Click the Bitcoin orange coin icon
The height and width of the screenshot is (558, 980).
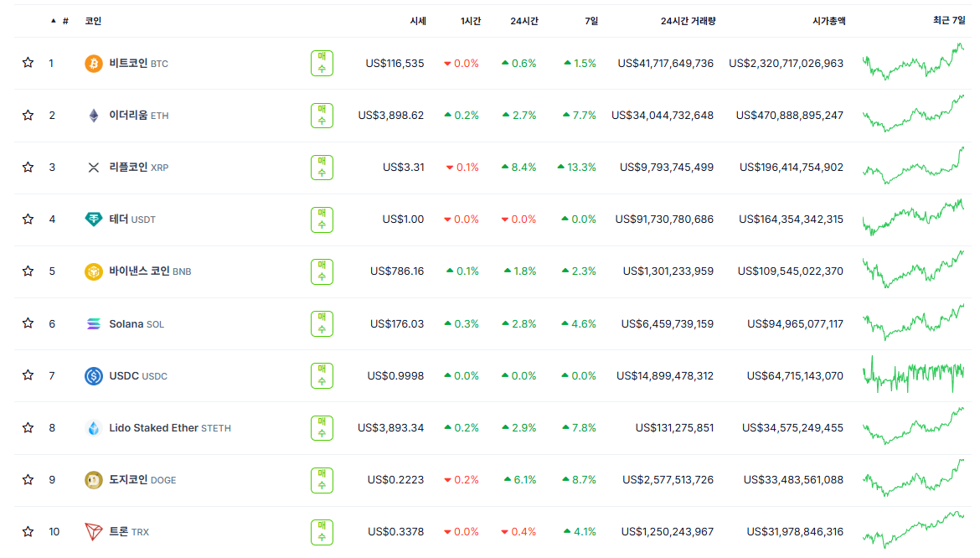[93, 63]
